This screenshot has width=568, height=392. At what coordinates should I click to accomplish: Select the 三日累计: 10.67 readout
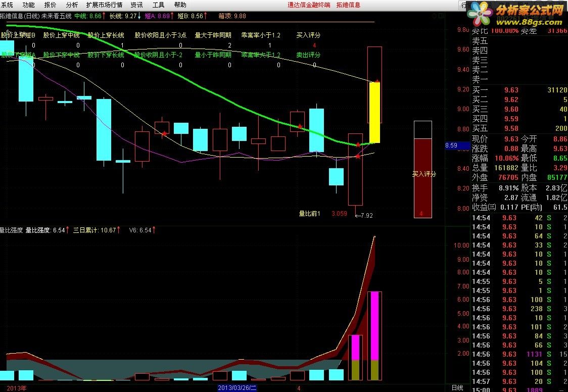click(x=97, y=230)
